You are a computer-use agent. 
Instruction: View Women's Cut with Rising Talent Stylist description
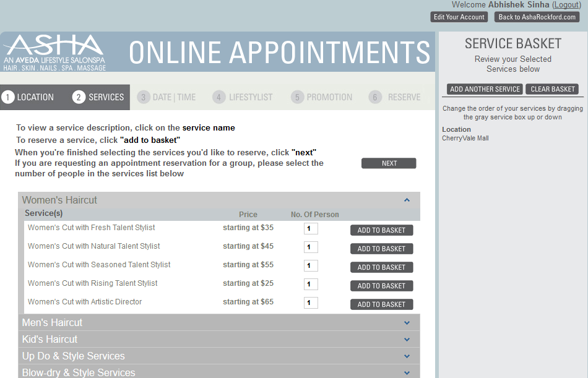coord(93,283)
